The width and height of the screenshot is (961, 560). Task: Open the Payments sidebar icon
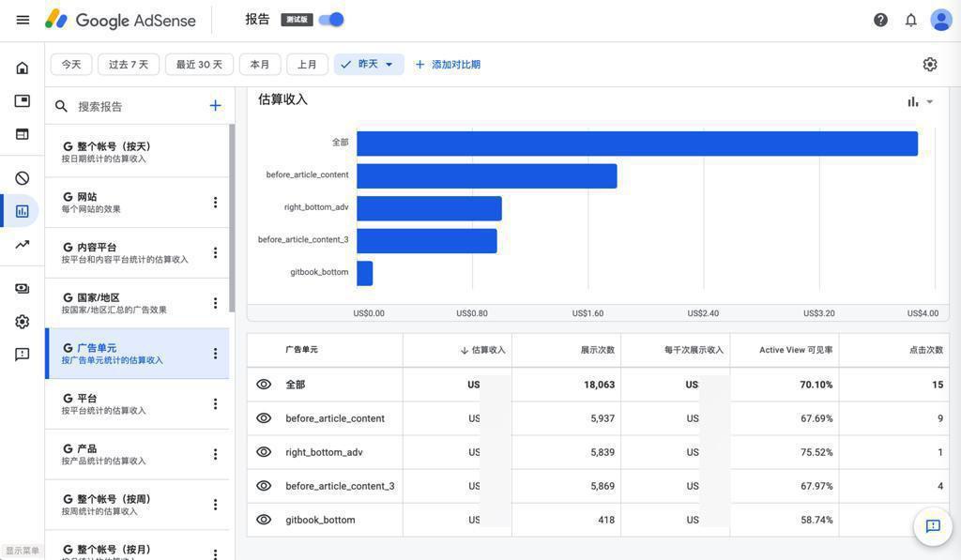click(x=23, y=289)
